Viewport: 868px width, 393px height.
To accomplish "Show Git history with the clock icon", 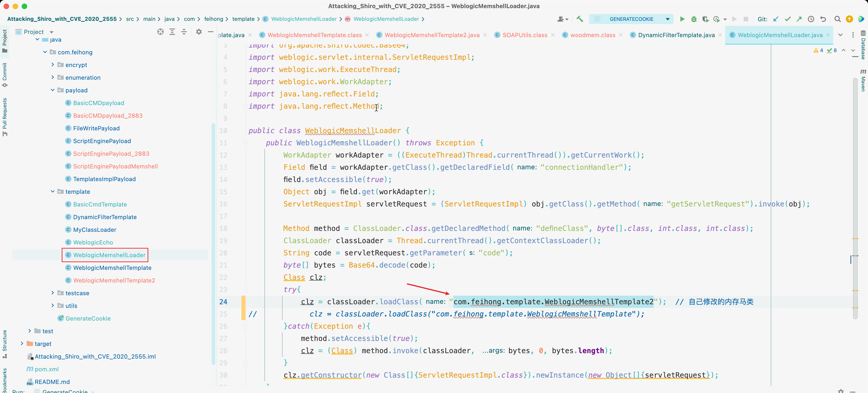I will click(811, 19).
